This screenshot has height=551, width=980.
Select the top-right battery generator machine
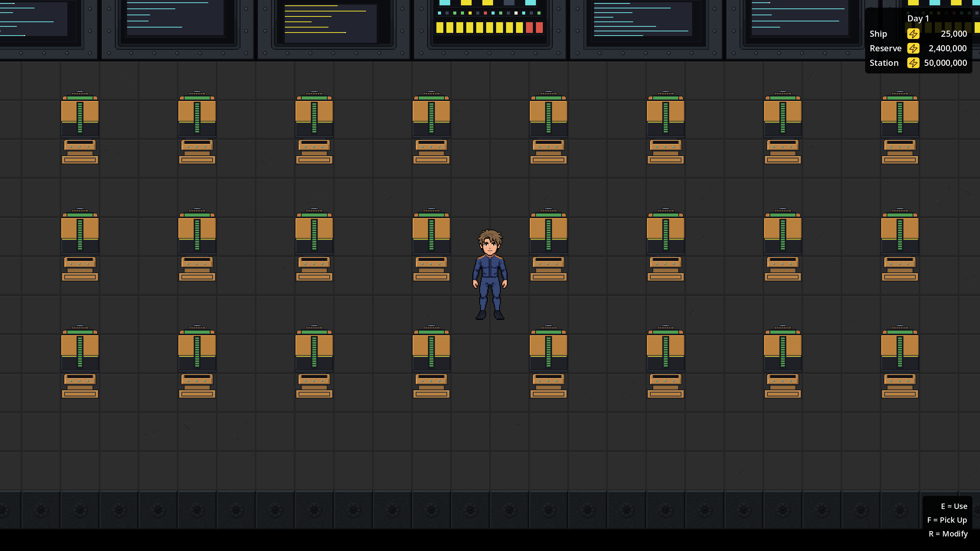[x=900, y=127]
